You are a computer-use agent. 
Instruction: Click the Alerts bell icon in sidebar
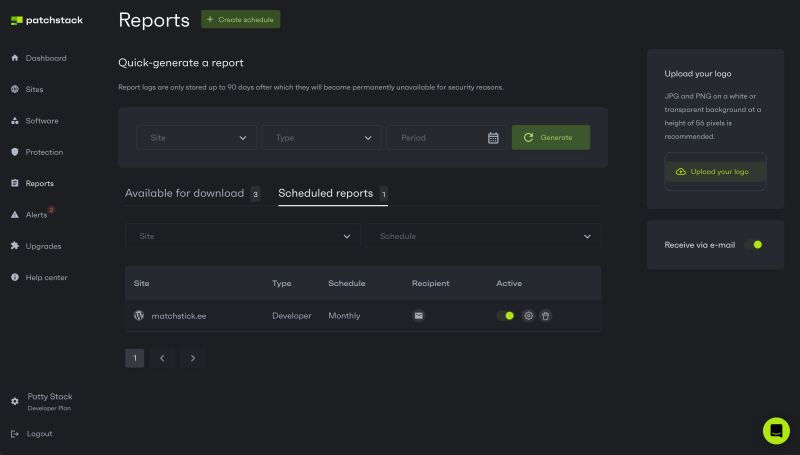coord(15,215)
